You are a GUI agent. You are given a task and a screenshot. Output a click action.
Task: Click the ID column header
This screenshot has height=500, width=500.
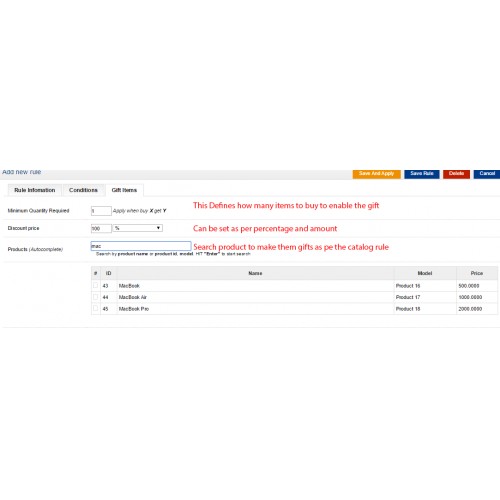pyautogui.click(x=108, y=273)
